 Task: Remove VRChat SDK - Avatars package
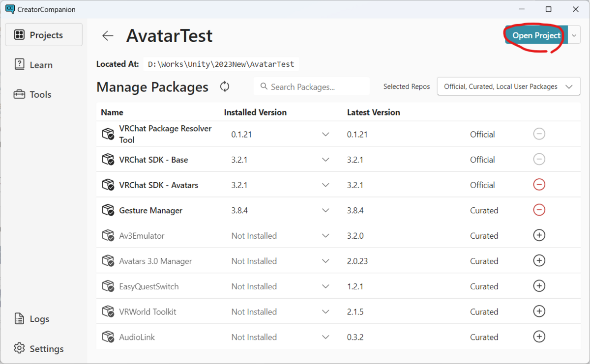click(x=539, y=185)
